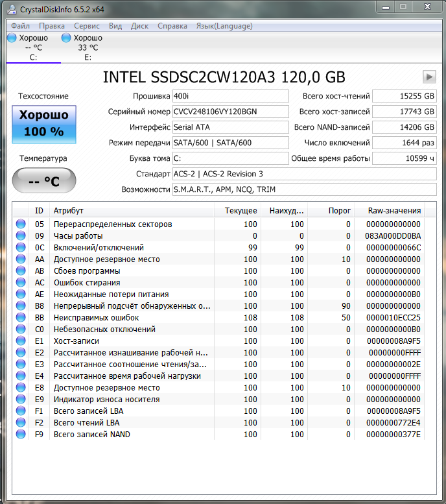The height and width of the screenshot is (504, 446).
Task: Click status circle for Включений/отключений row
Action: [21, 247]
